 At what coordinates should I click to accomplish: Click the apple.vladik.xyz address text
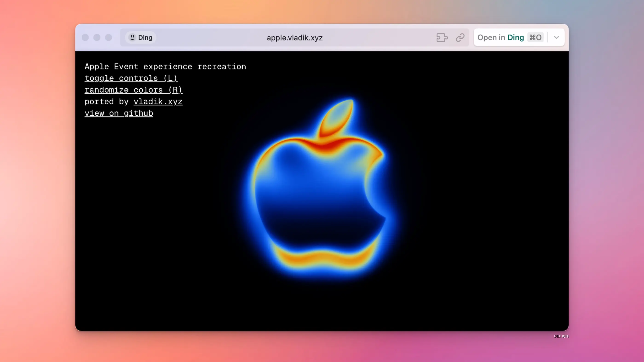tap(294, 38)
